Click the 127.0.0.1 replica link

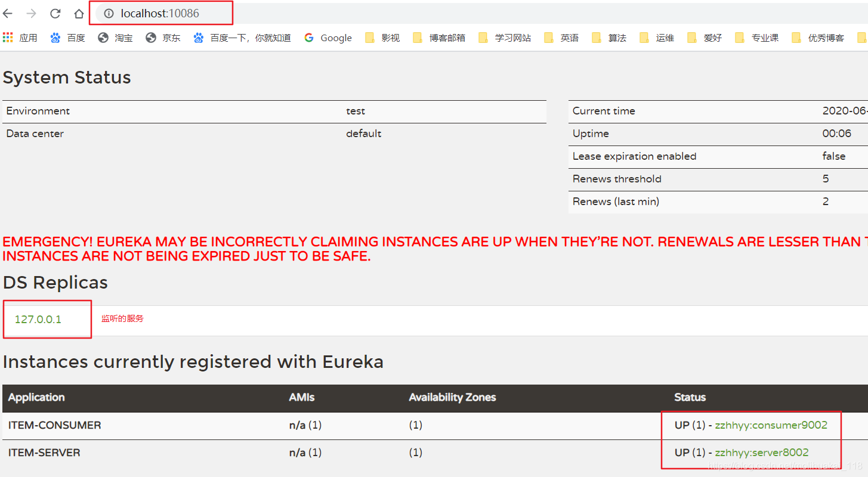(38, 320)
